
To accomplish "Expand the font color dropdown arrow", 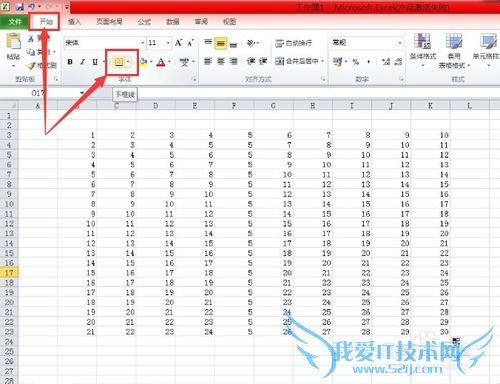I will pyautogui.click(x=169, y=62).
